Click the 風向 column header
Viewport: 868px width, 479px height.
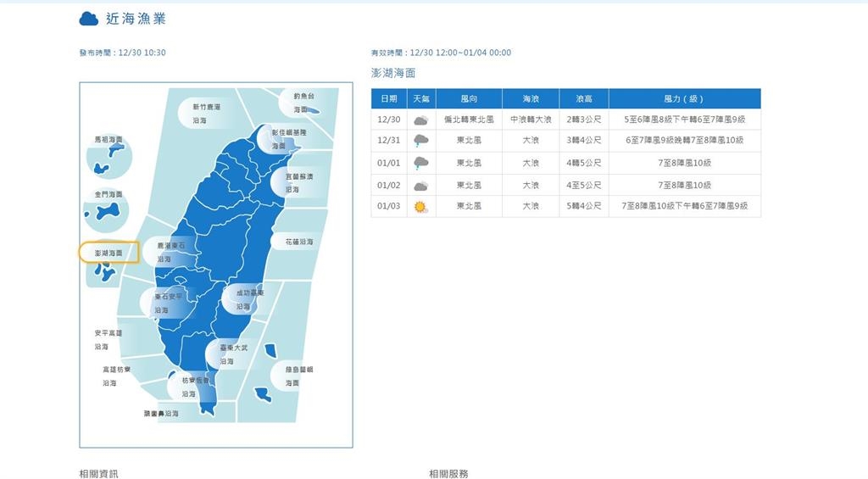tap(469, 98)
